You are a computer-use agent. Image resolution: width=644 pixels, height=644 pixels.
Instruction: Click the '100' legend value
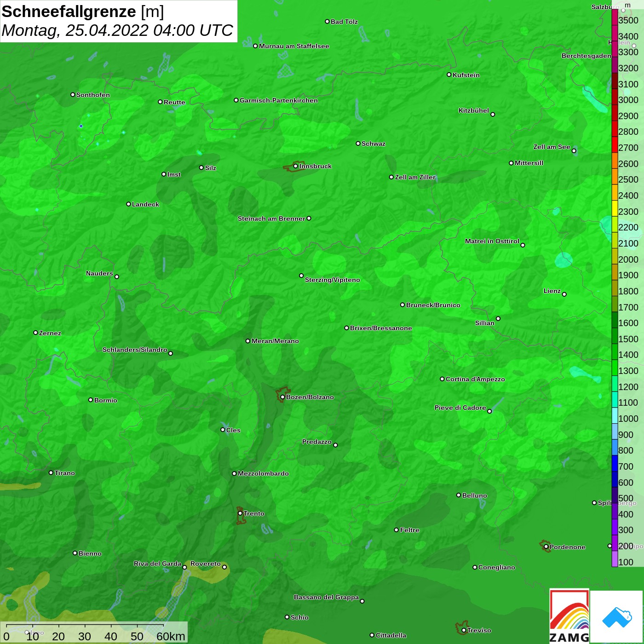626,562
